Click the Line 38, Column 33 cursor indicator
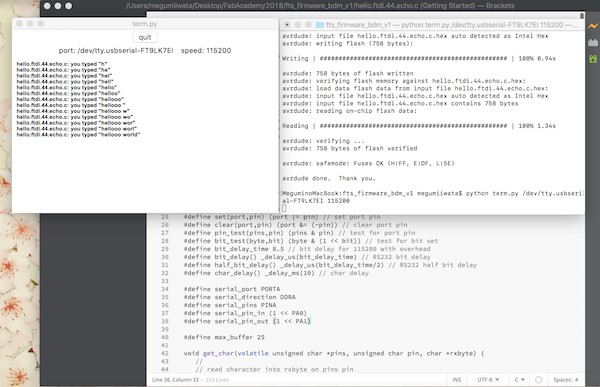The height and width of the screenshot is (387, 600). (x=175, y=380)
